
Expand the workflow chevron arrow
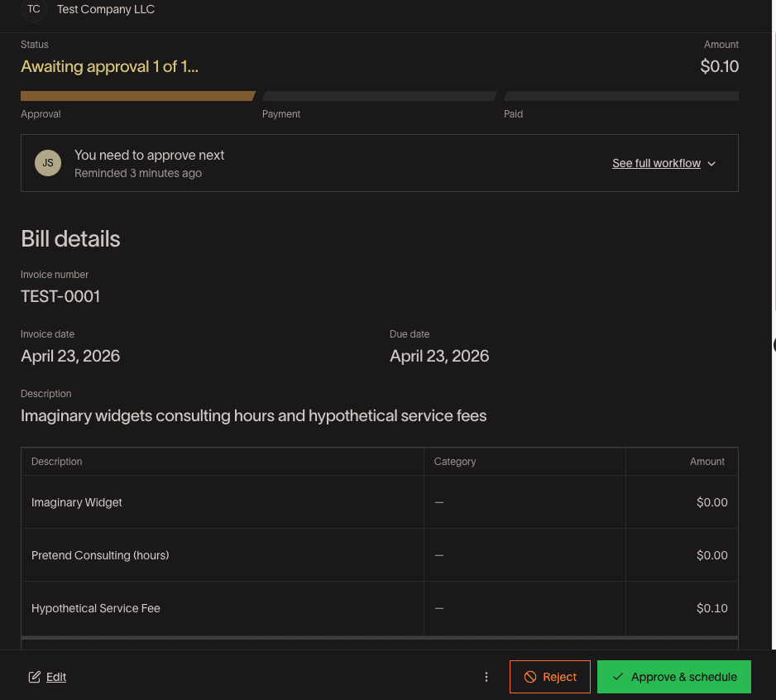coord(711,164)
